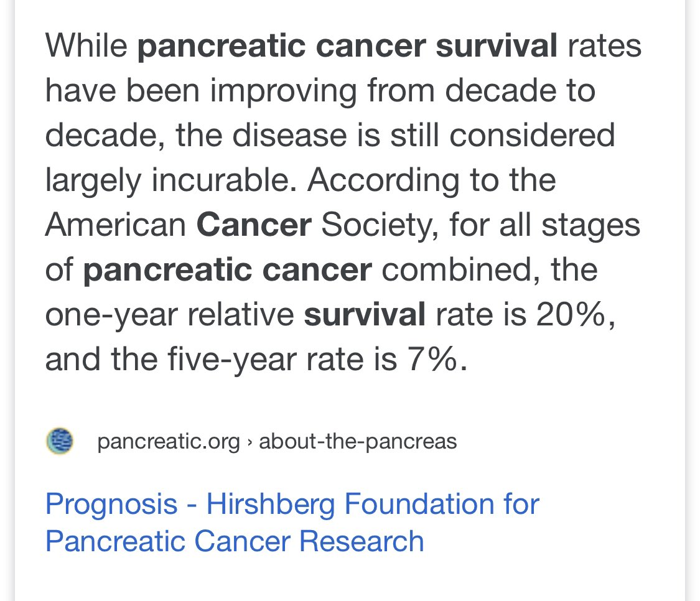This screenshot has height=601, width=700.
Task: Click the pancreatic.org globe favicon
Action: [60, 440]
